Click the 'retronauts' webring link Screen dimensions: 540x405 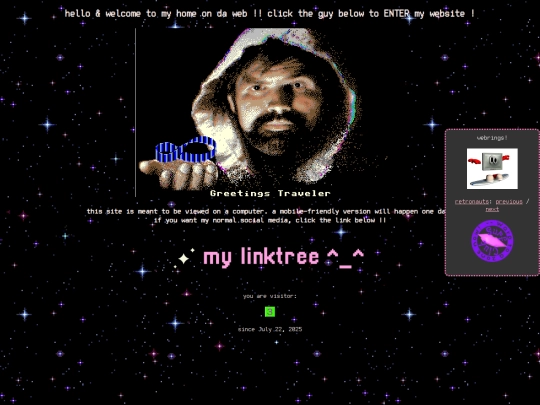click(471, 201)
